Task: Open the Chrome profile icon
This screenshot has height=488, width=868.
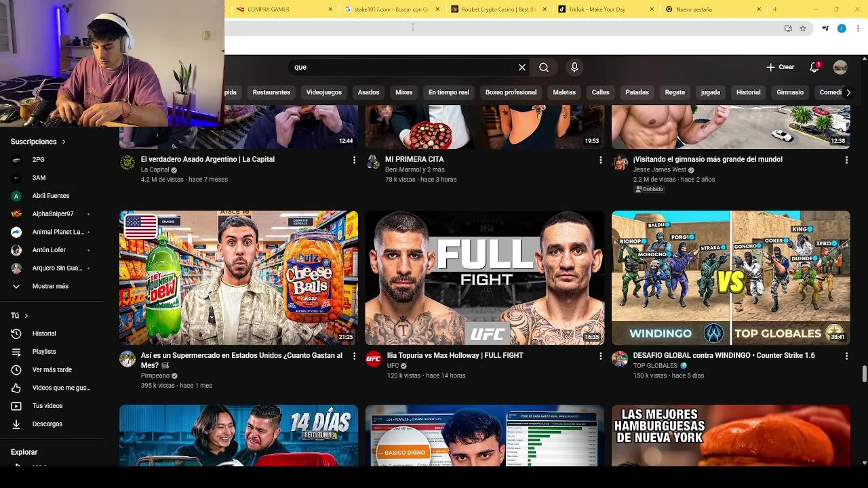Action: pos(842,28)
